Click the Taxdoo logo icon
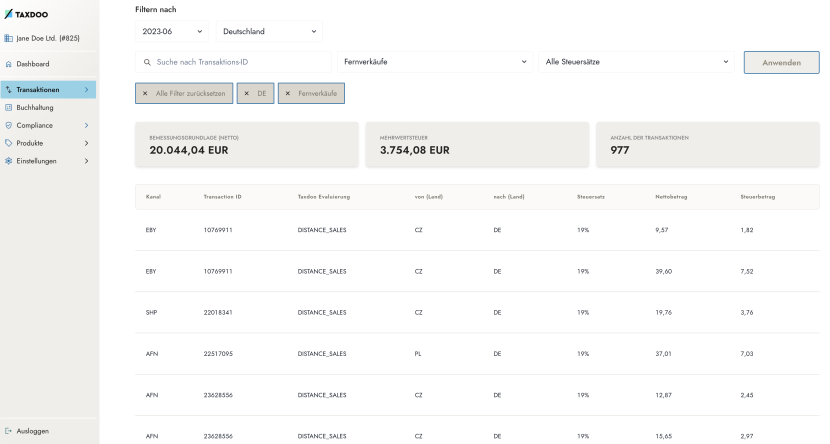This screenshot has height=444, width=830. click(x=8, y=14)
